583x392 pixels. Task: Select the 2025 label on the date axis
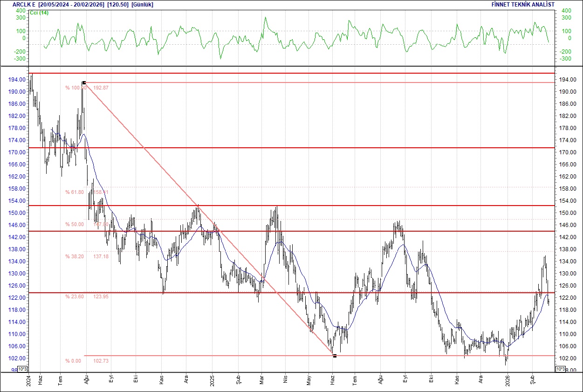point(213,380)
